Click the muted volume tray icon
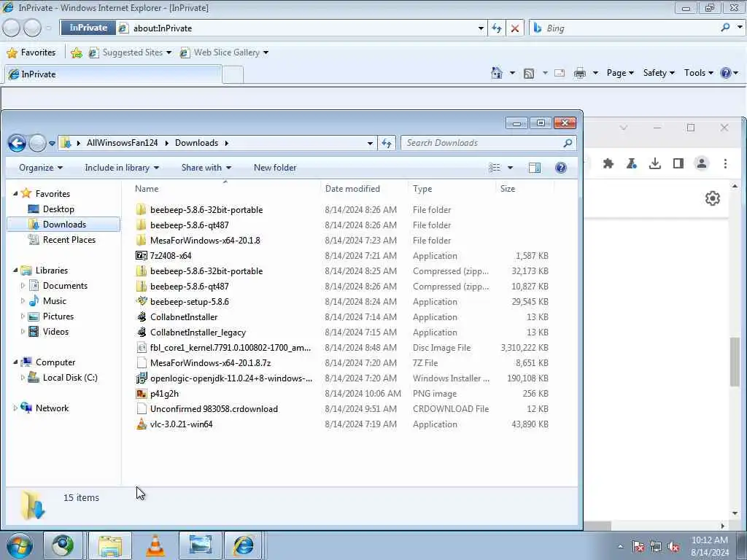Viewport: 747px width, 560px height. click(673, 547)
